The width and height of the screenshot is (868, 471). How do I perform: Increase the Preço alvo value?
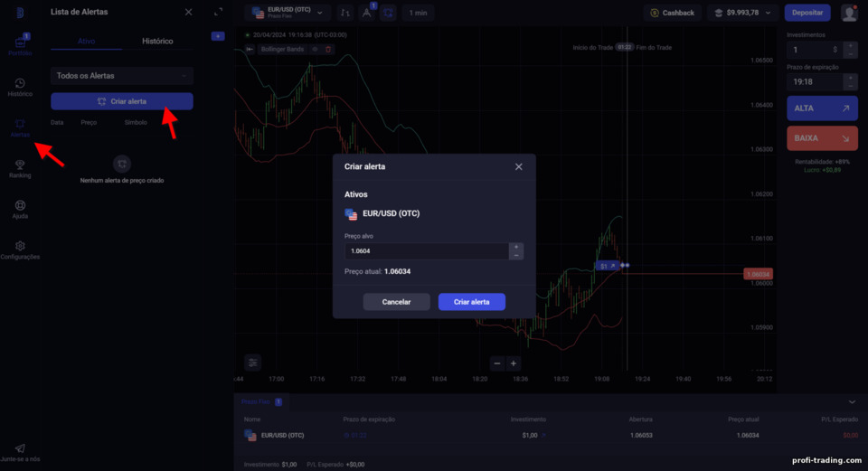click(x=516, y=247)
